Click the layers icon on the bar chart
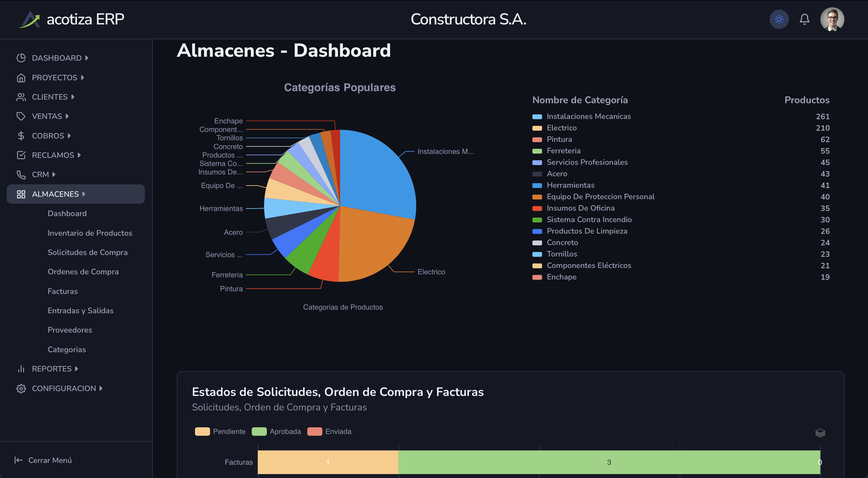Viewport: 868px width, 478px height. point(820,432)
